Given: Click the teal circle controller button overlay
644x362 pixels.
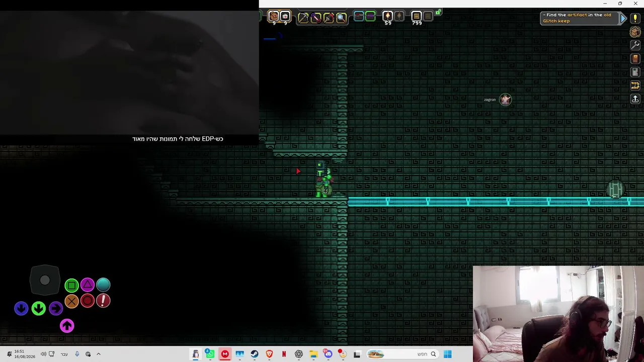Looking at the screenshot, I should click(103, 285).
